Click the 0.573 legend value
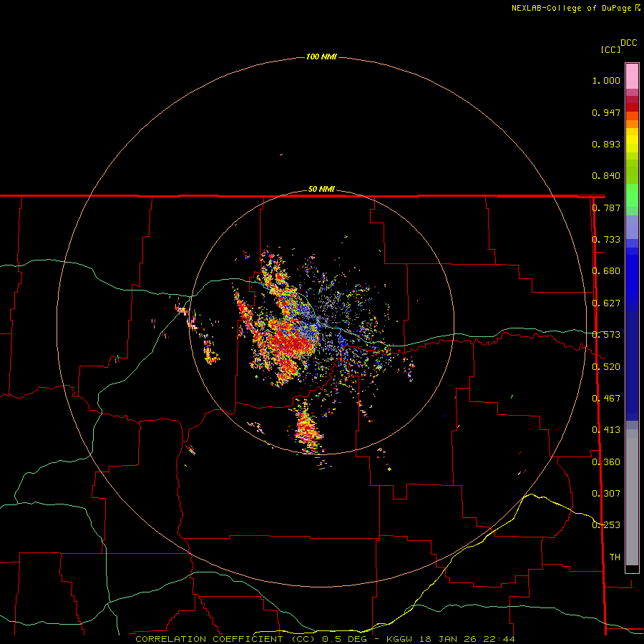The width and height of the screenshot is (644, 644). [x=606, y=335]
